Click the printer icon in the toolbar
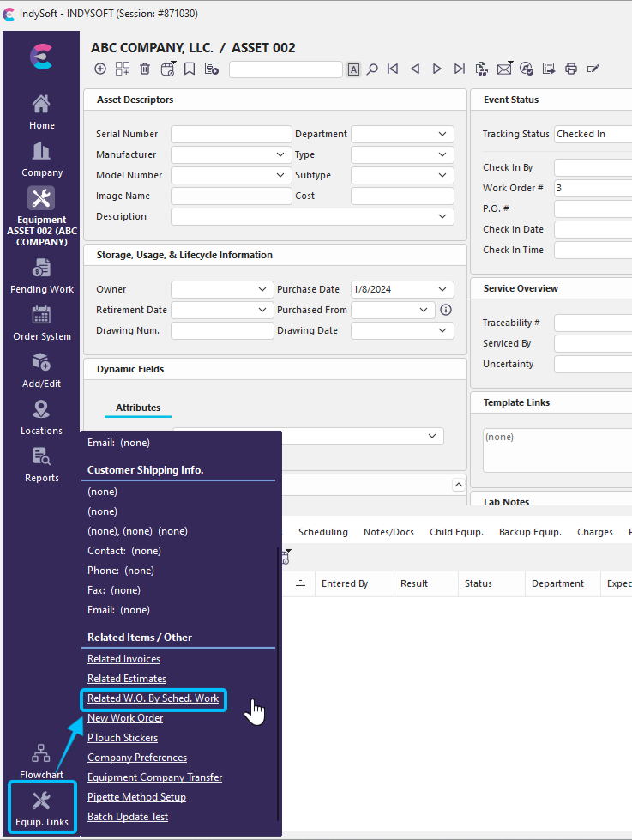 (x=571, y=69)
